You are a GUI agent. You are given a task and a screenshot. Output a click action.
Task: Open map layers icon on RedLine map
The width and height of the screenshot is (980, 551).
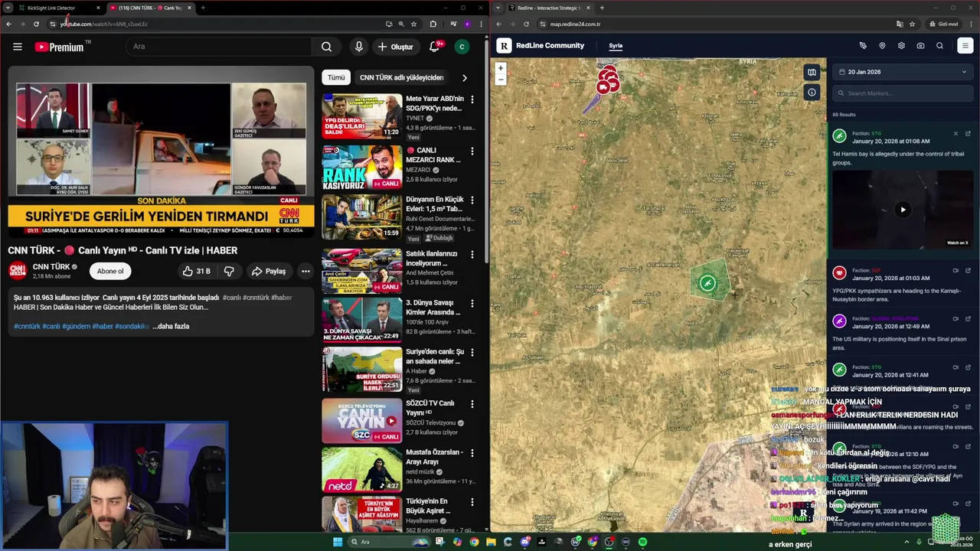812,73
